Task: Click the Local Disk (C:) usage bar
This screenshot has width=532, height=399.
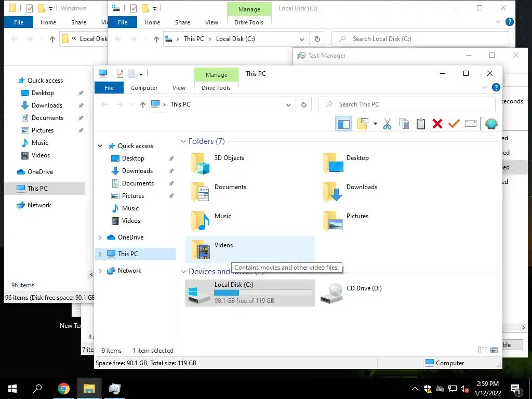Action: click(x=263, y=293)
